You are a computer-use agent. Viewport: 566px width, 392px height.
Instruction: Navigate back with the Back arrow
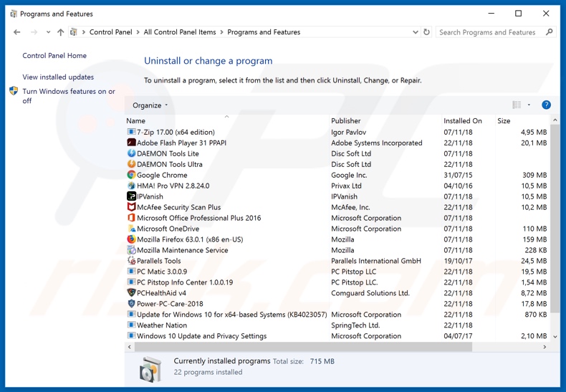[x=16, y=32]
